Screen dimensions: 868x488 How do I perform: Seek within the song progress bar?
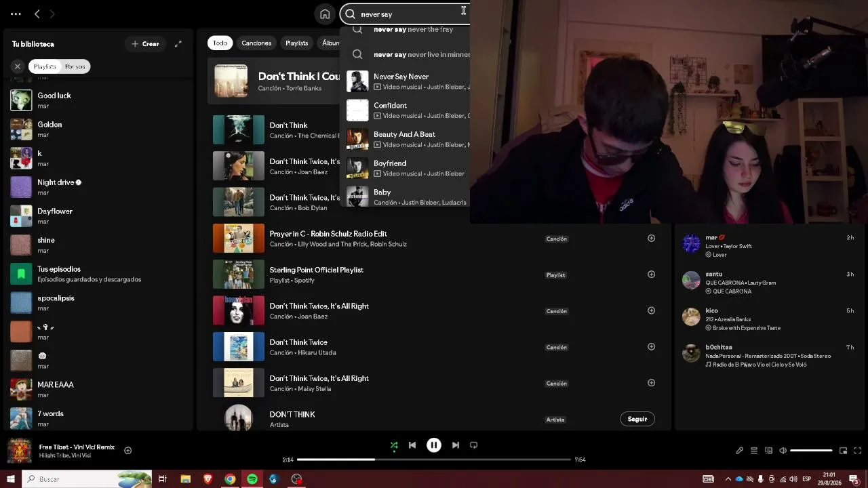[434, 460]
